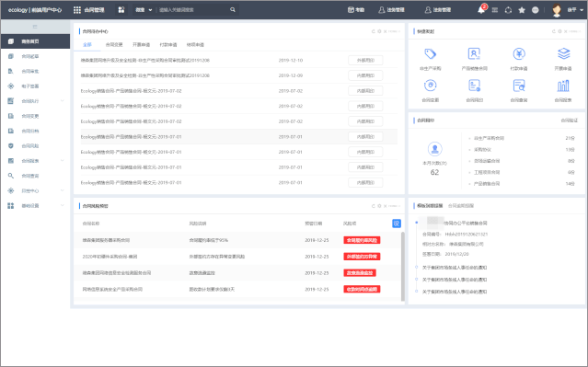Open the 合同查询 search-document shortcut

[519, 86]
